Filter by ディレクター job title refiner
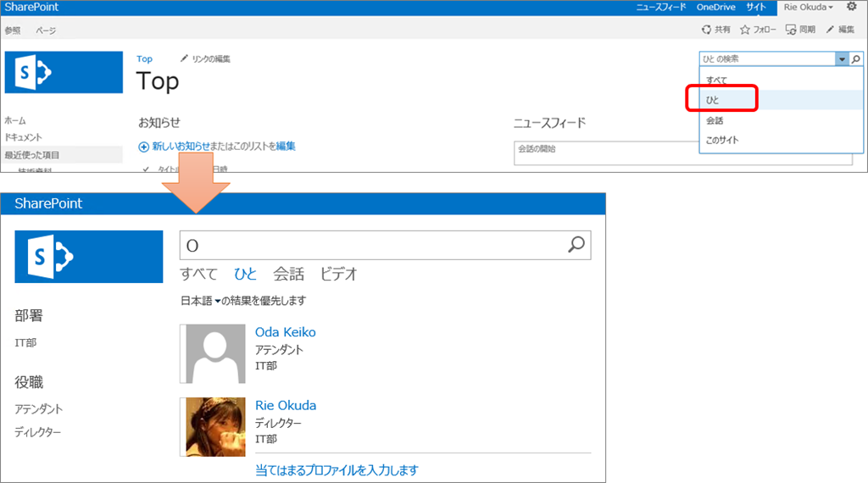Image resolution: width=868 pixels, height=483 pixels. click(37, 431)
